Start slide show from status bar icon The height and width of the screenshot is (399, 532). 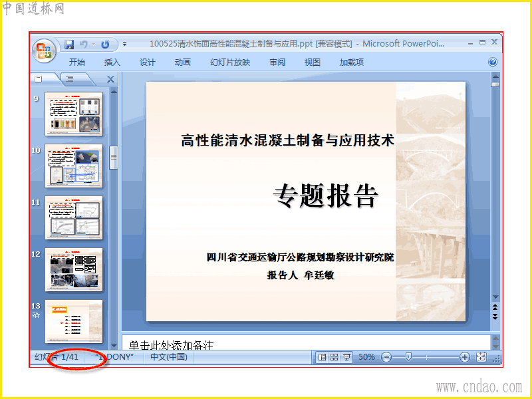point(346,357)
